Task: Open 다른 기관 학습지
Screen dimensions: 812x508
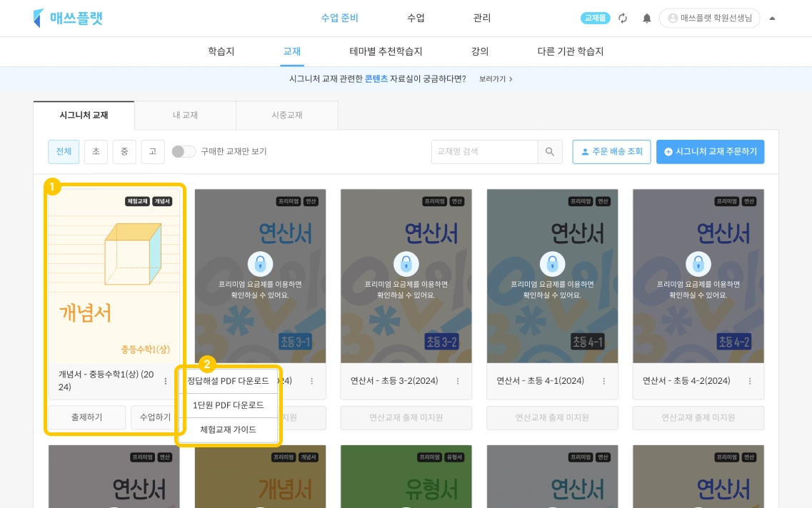Action: click(x=570, y=51)
